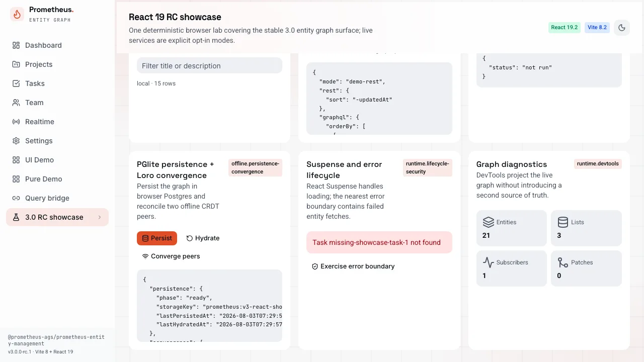
Task: Click the Pure Demo grid icon
Action: coord(16,179)
